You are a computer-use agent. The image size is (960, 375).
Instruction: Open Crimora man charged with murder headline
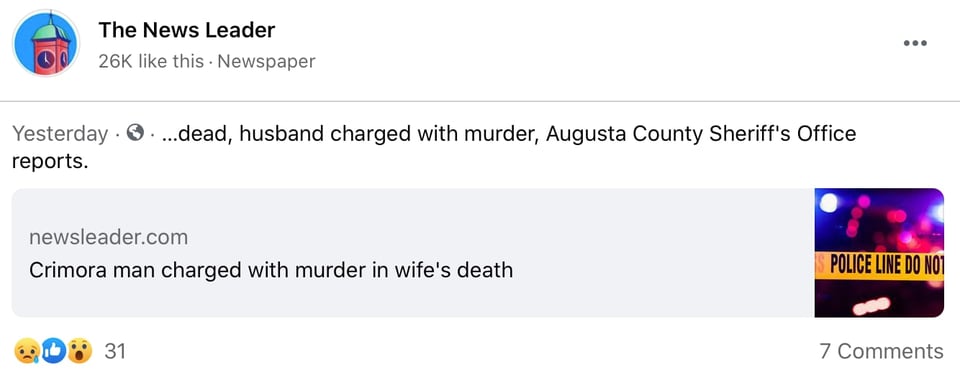click(x=271, y=270)
